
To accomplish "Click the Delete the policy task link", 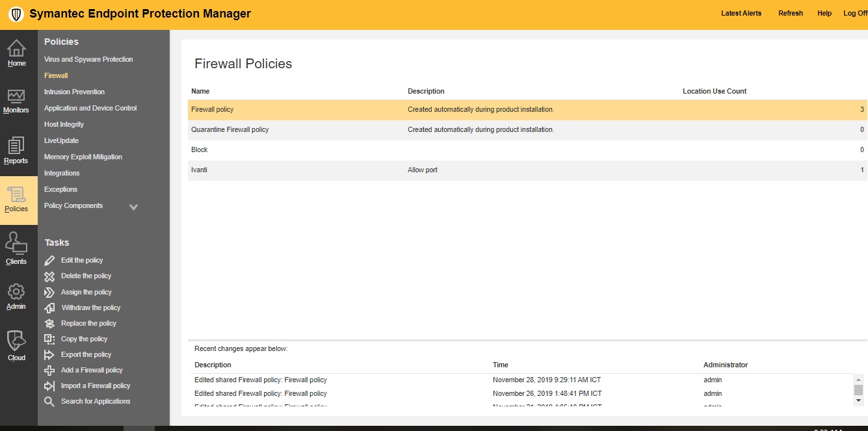I will coord(86,276).
